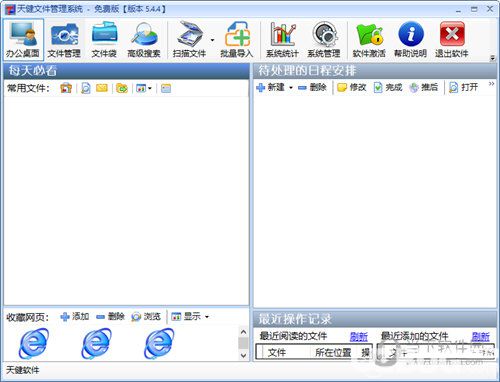Viewport: 500px width, 382px height.
Task: Click favorites scrollbar down arrow
Action: click(244, 355)
